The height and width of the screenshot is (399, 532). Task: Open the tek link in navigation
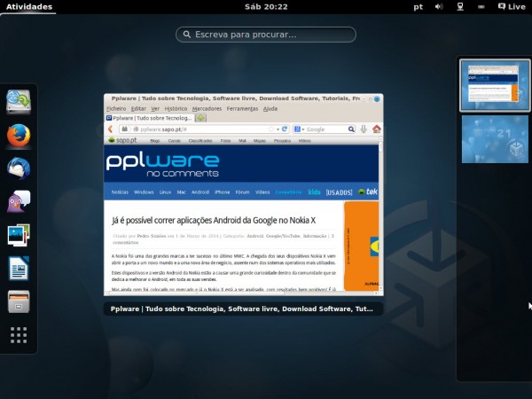coord(368,192)
